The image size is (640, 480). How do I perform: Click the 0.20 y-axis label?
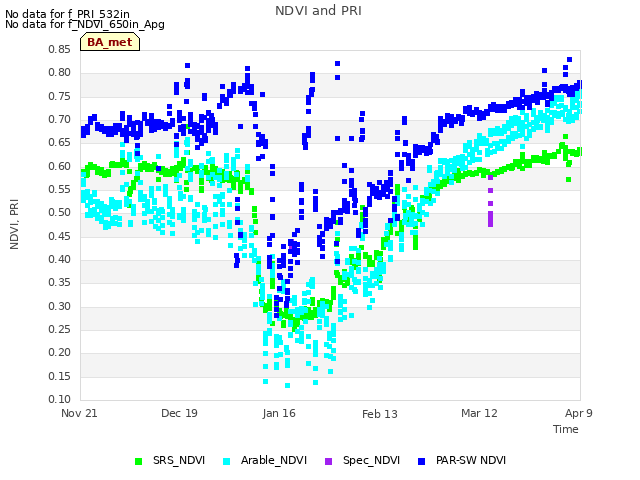[60, 353]
